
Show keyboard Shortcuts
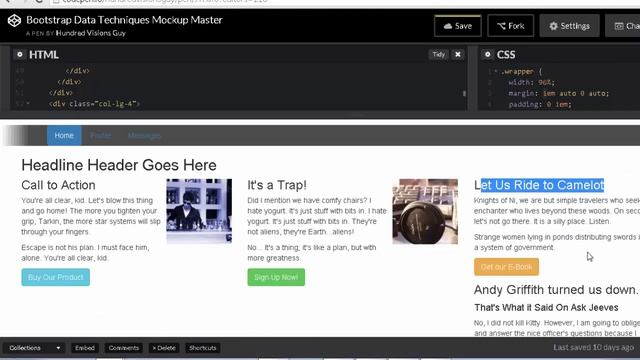202,348
